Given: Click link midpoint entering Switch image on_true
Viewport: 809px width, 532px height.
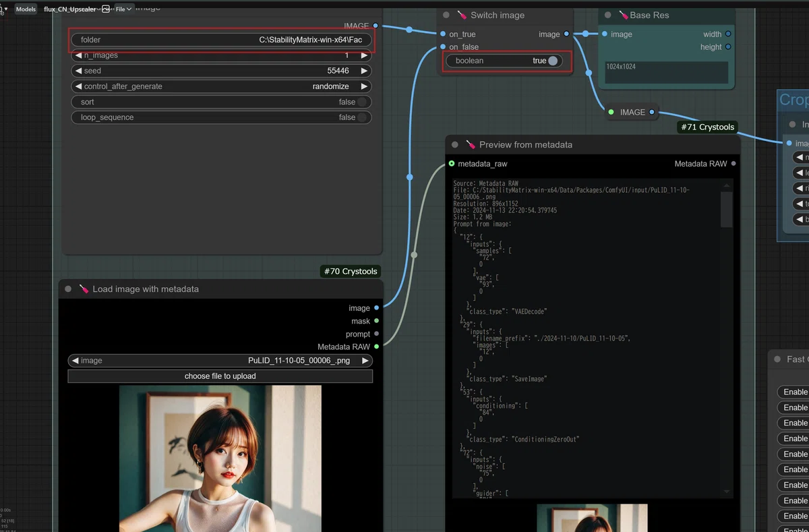Looking at the screenshot, I should (x=409, y=29).
